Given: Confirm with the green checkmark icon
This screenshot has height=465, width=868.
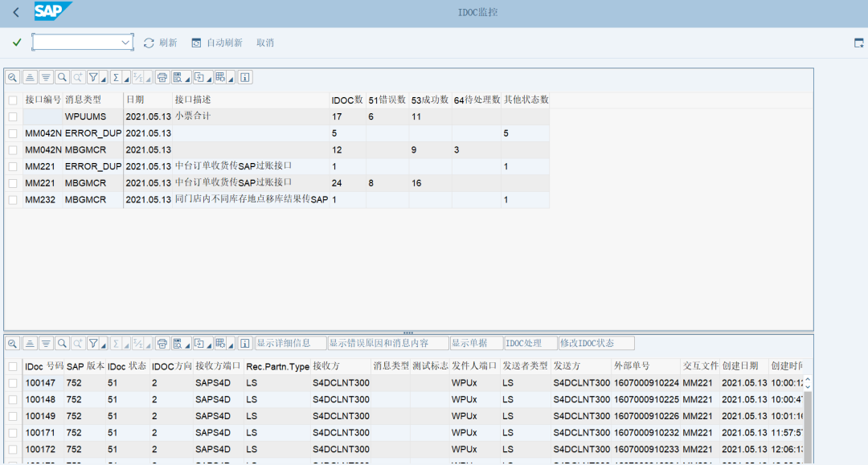Looking at the screenshot, I should pos(17,43).
